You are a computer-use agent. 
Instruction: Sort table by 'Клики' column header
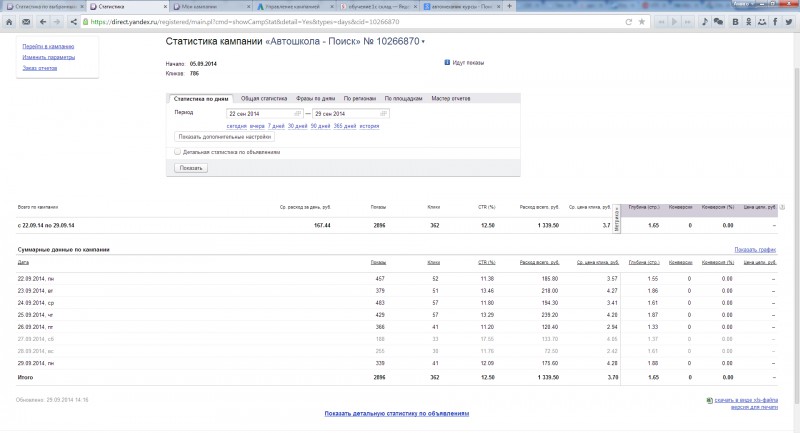tap(433, 262)
